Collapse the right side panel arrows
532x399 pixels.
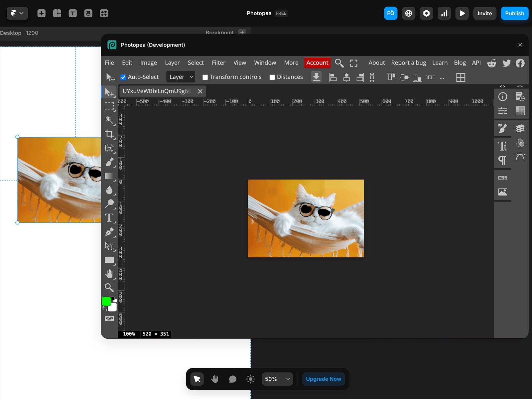[520, 86]
